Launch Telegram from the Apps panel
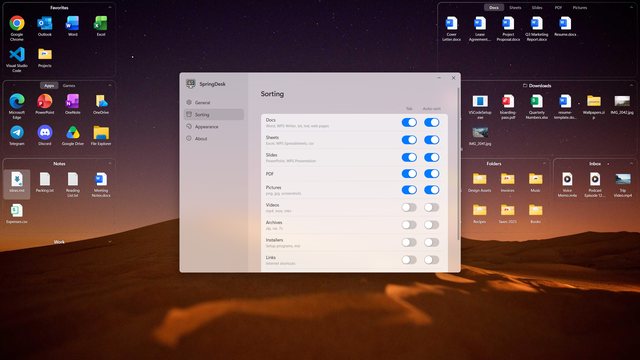Viewport: 640px width, 360px height. point(17,136)
